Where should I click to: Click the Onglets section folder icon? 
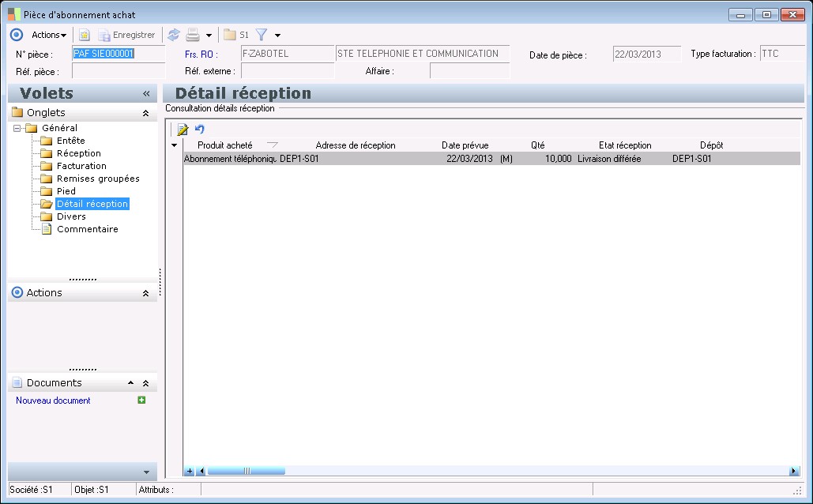[17, 112]
